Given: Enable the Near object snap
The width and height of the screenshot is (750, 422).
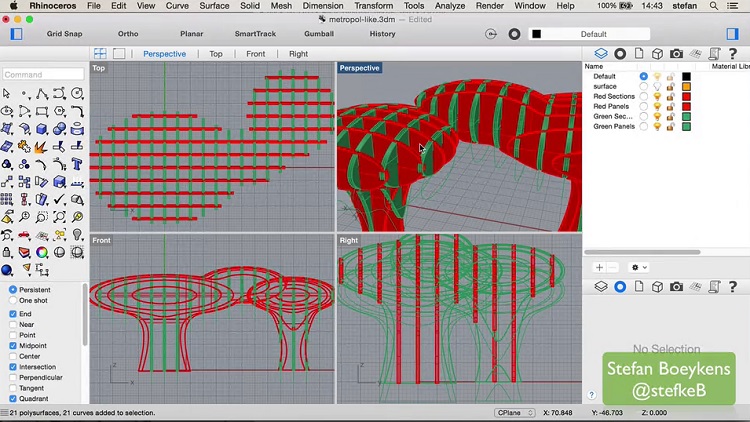Looking at the screenshot, I should point(13,324).
